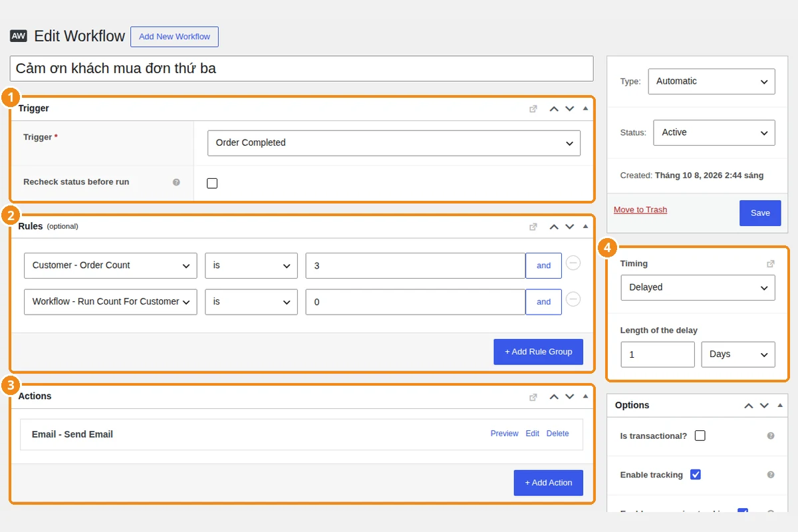798x532 pixels.
Task: Open the Trigger dropdown showing Order Completed
Action: (x=394, y=143)
